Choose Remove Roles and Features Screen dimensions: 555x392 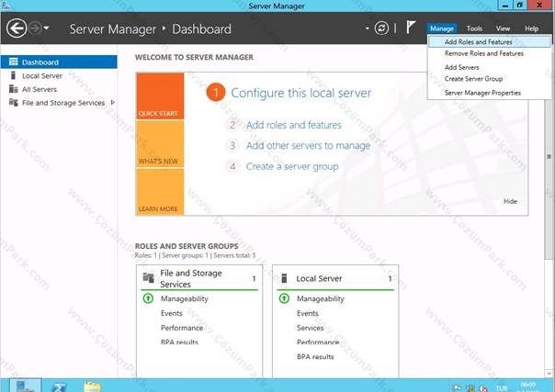click(489, 53)
